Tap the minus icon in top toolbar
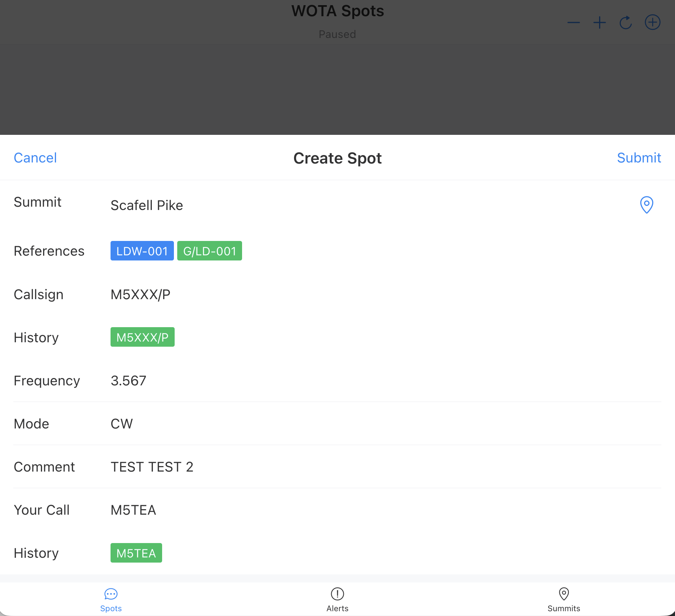 click(x=573, y=23)
